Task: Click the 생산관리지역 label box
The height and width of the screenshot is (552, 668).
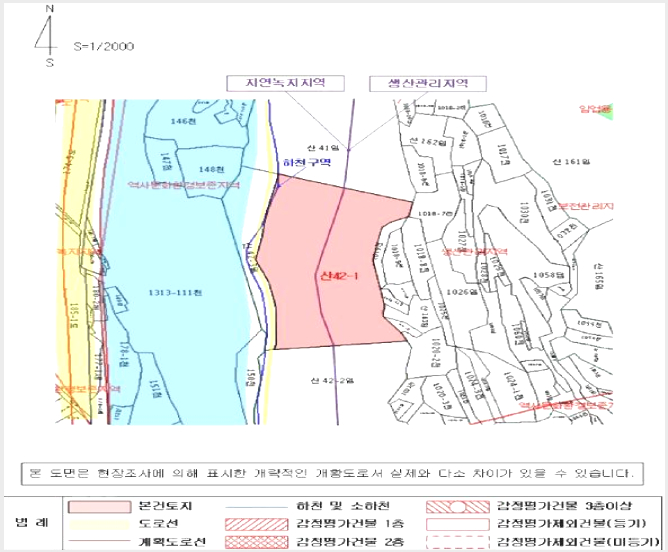Action: 428,83
